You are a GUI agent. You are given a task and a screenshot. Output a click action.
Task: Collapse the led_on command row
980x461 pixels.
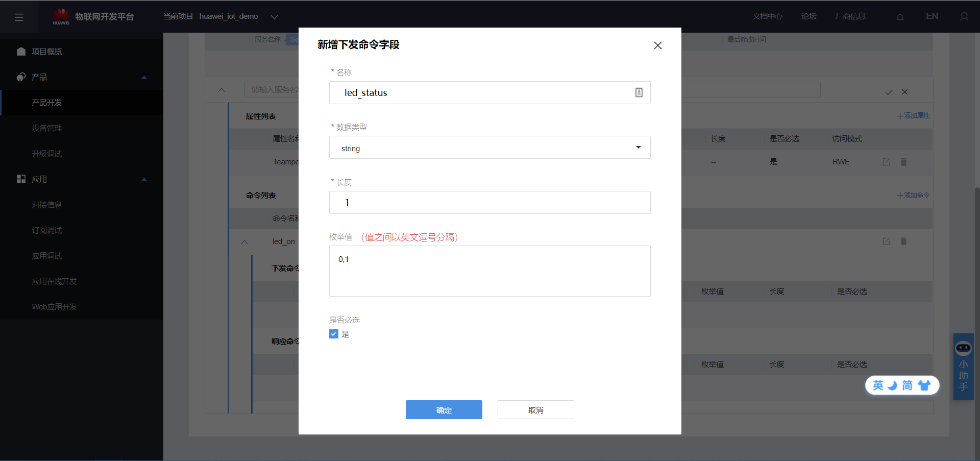244,241
